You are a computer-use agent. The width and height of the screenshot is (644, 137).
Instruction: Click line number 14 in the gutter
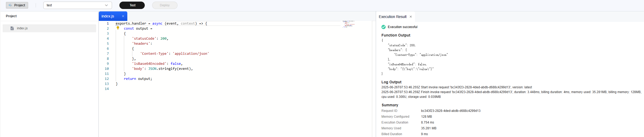[107, 89]
